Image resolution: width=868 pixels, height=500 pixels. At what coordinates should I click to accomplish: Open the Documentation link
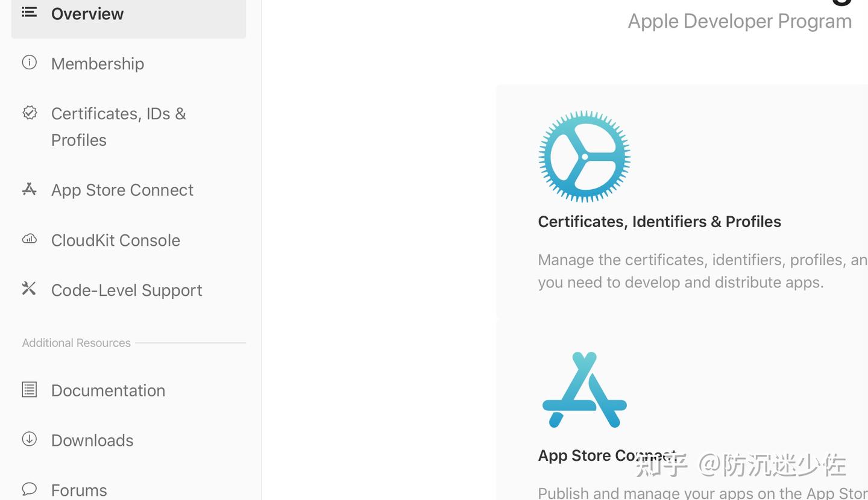point(108,391)
